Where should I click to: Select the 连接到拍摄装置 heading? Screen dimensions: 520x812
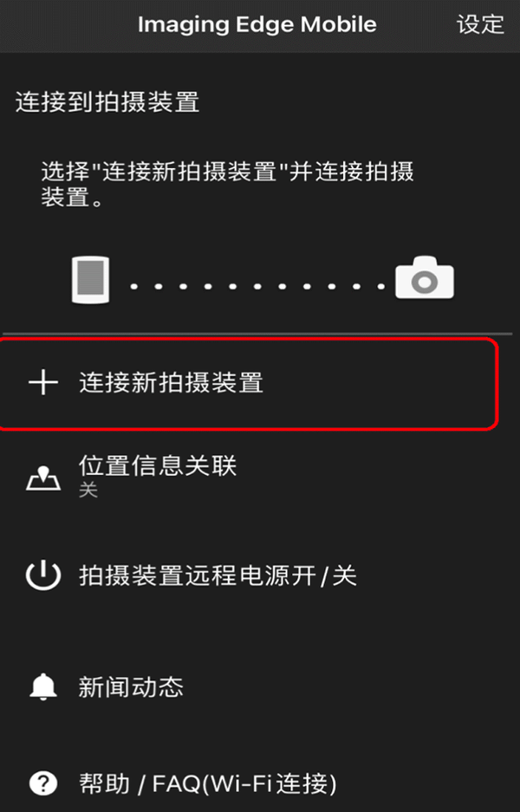(x=107, y=101)
